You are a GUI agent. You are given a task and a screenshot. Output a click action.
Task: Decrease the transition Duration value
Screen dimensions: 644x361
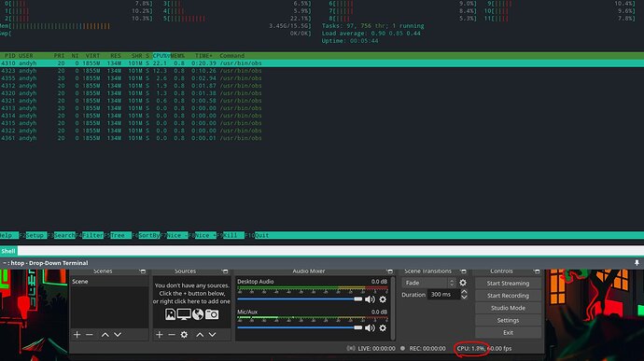[464, 297]
